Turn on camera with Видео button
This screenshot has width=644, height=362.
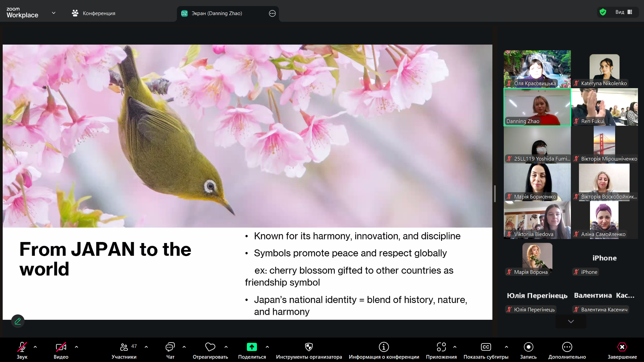[61, 347]
